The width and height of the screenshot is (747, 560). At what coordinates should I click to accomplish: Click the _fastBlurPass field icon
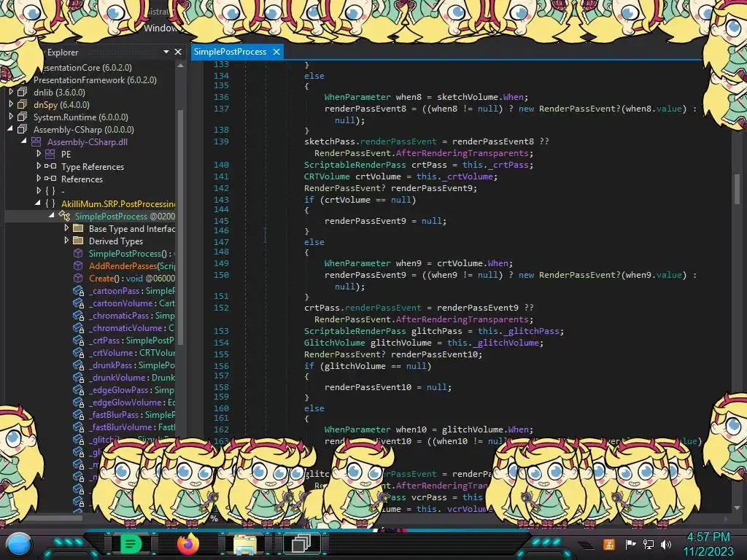(x=79, y=415)
